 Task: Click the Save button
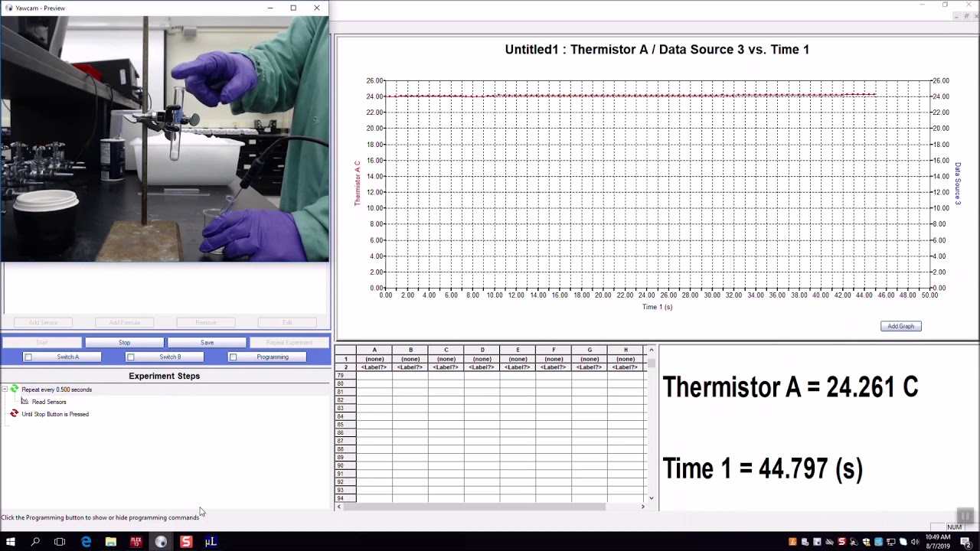click(207, 342)
